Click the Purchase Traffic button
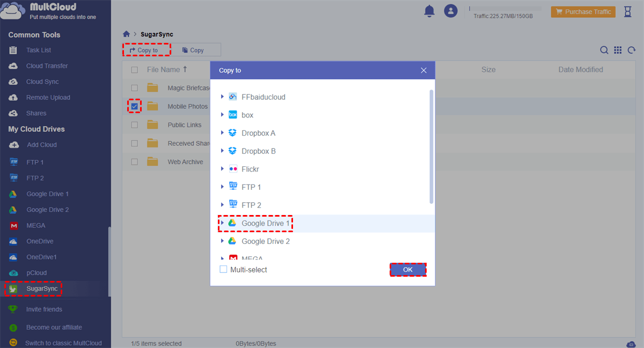This screenshot has height=348, width=644. (583, 11)
